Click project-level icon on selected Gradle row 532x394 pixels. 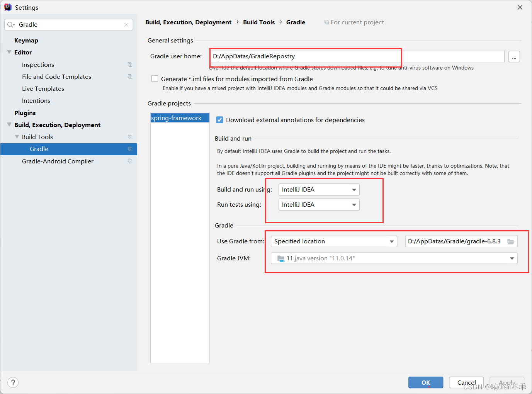[x=130, y=149]
